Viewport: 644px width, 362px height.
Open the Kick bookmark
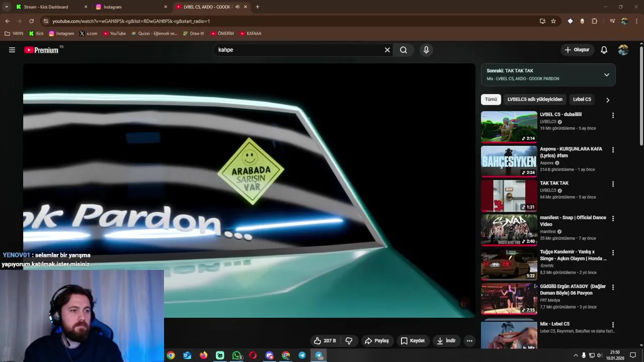(36, 34)
